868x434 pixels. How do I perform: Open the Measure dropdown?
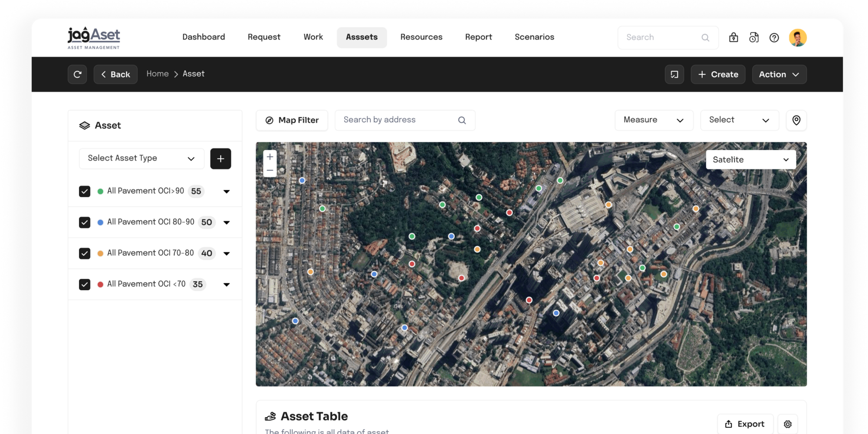click(x=654, y=120)
